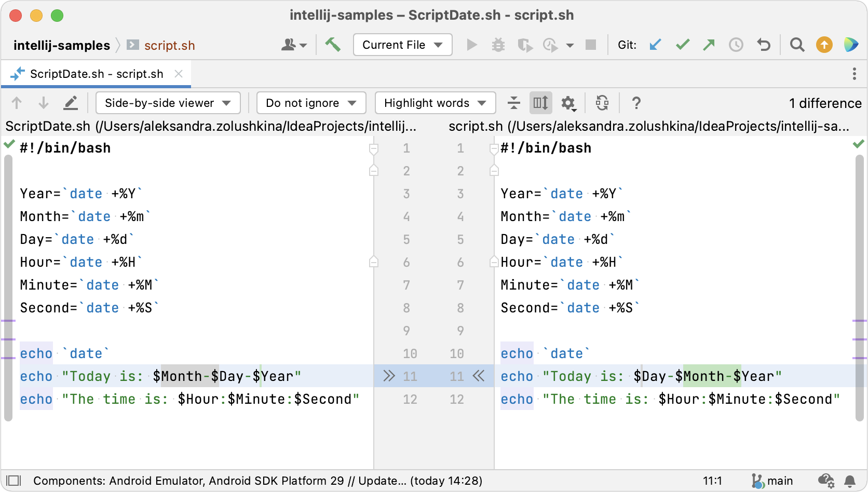Open the user accounts dropdown icon
Image resolution: width=868 pixels, height=492 pixels.
pos(294,45)
